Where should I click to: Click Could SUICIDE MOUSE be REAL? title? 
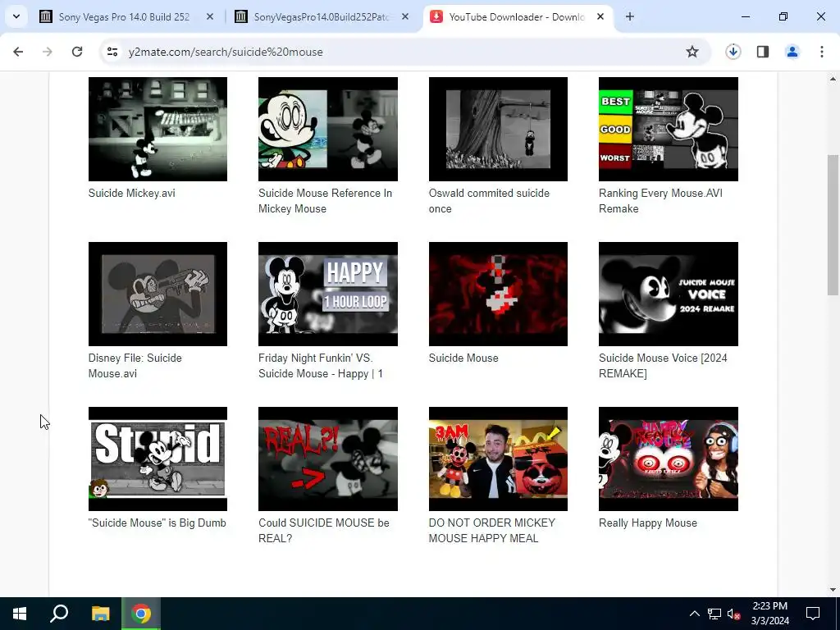click(324, 531)
